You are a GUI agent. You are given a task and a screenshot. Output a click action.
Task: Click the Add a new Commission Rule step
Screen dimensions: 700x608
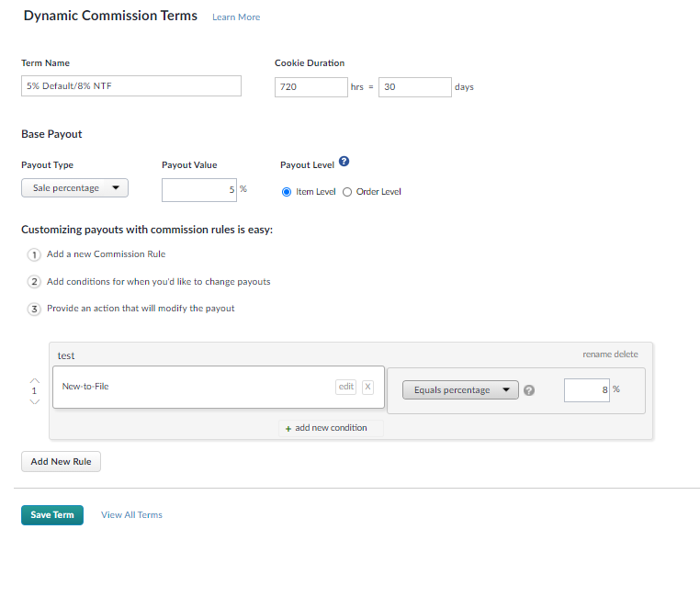107,254
